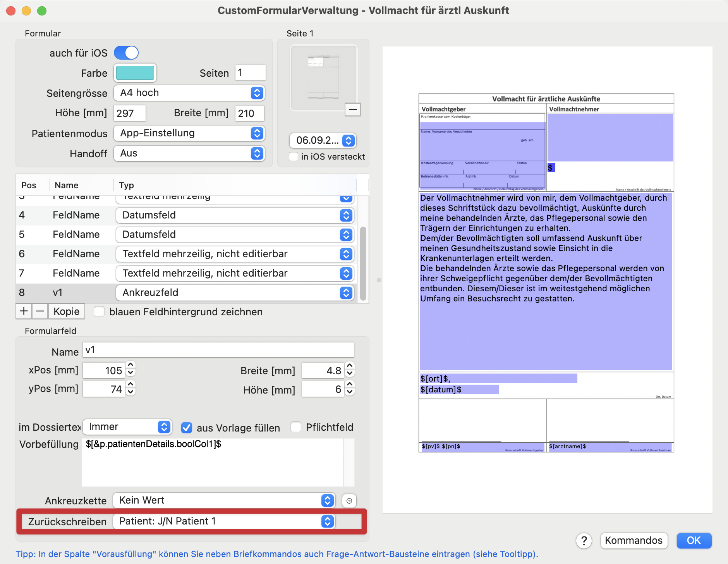Open the Farbe turquoise color swatch

[135, 73]
